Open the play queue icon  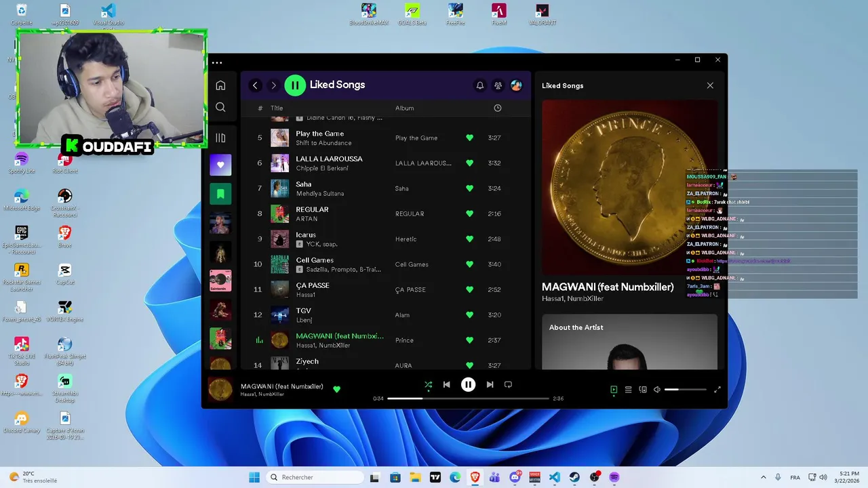(629, 390)
